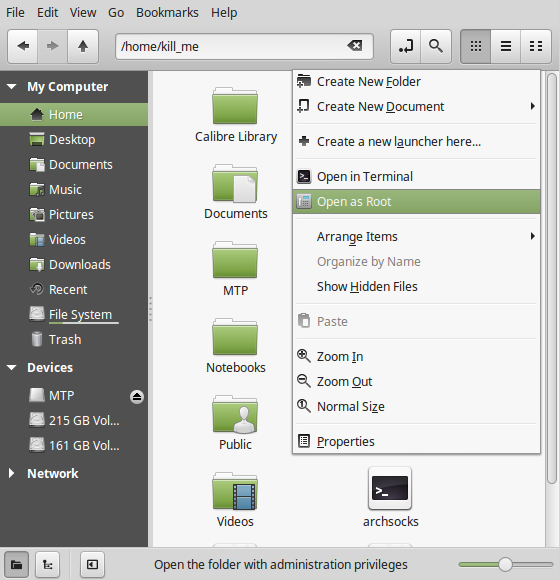Open the Go menu
Image resolution: width=559 pixels, height=580 pixels.
pyautogui.click(x=116, y=13)
